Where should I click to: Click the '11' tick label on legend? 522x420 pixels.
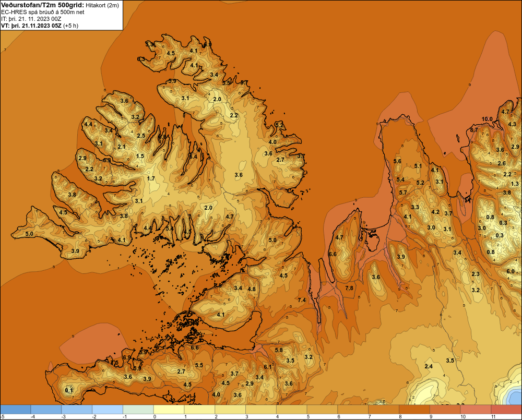click(493, 417)
